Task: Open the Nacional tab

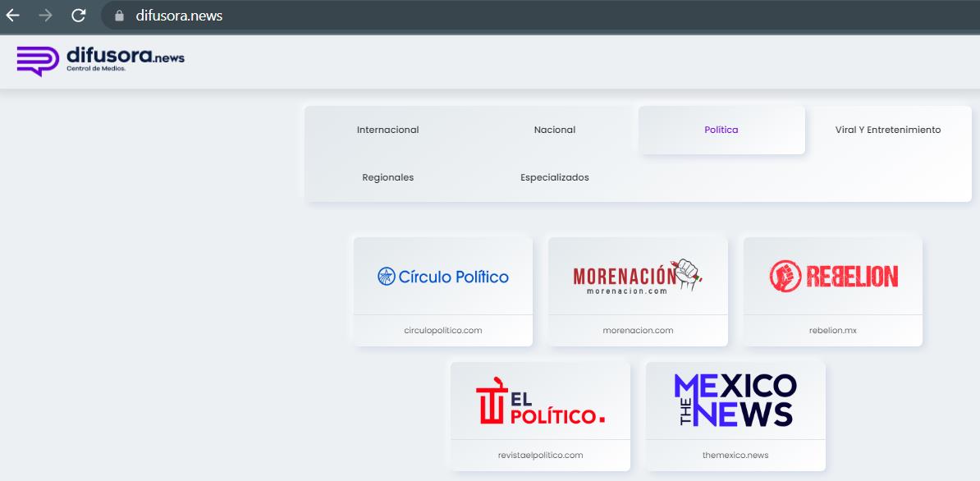Action: tap(554, 130)
